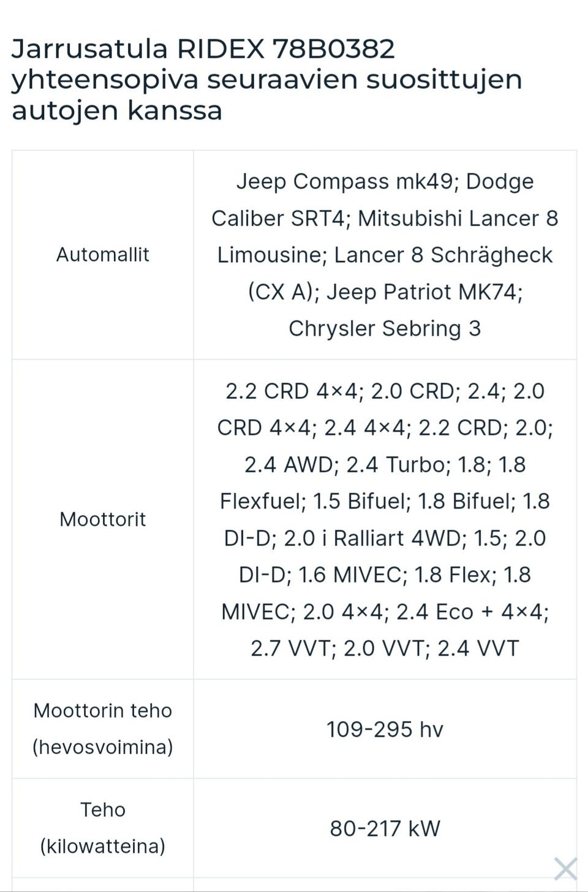Click the Teho (kilowatteina) label
This screenshot has width=588, height=892.
coord(102,828)
